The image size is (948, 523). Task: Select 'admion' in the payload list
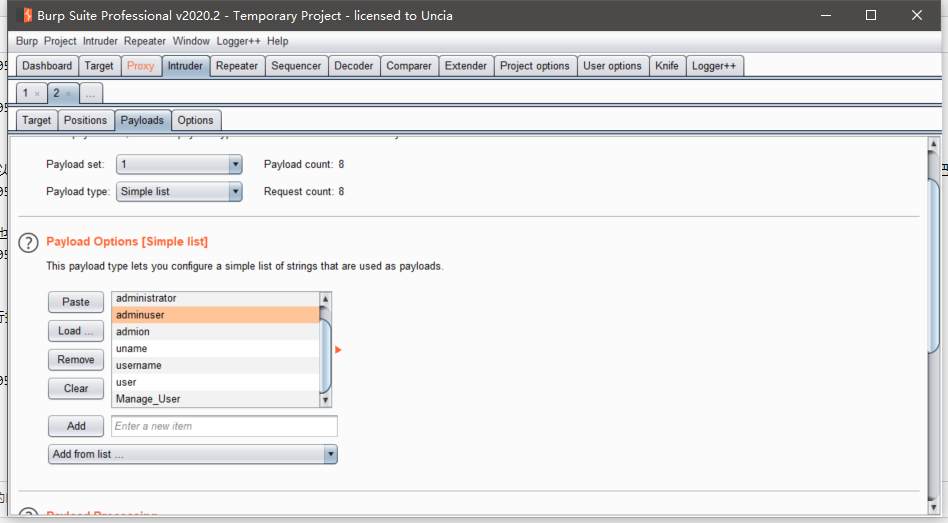[216, 331]
